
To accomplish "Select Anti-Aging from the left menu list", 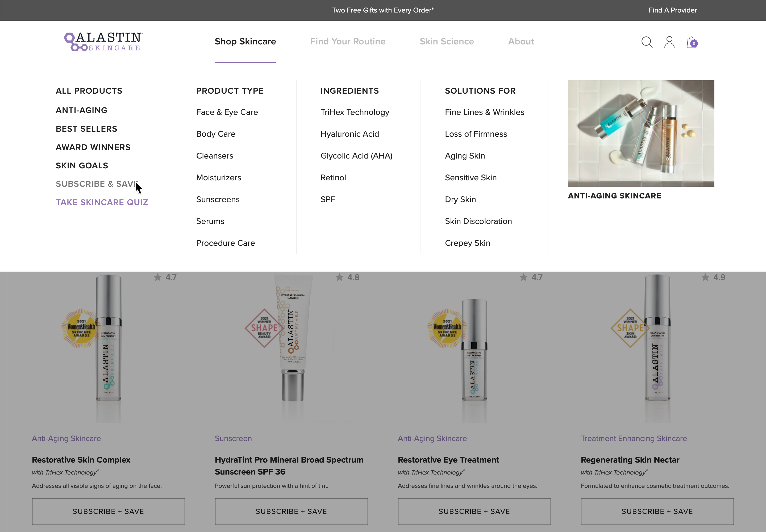I will [x=82, y=110].
